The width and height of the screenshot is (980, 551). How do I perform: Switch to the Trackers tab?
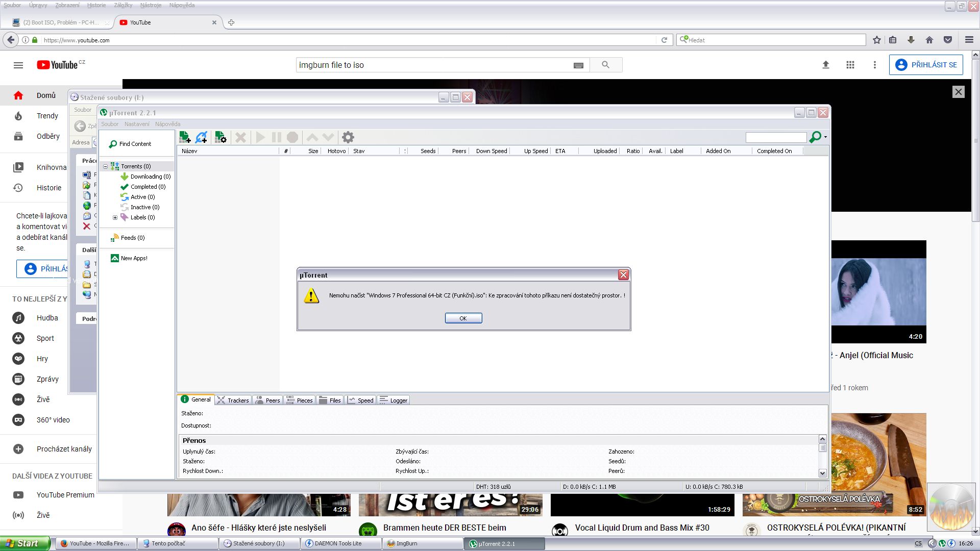(x=233, y=400)
